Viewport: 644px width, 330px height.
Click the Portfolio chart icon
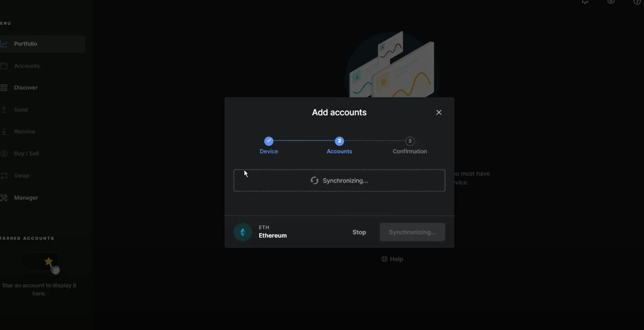[x=4, y=44]
